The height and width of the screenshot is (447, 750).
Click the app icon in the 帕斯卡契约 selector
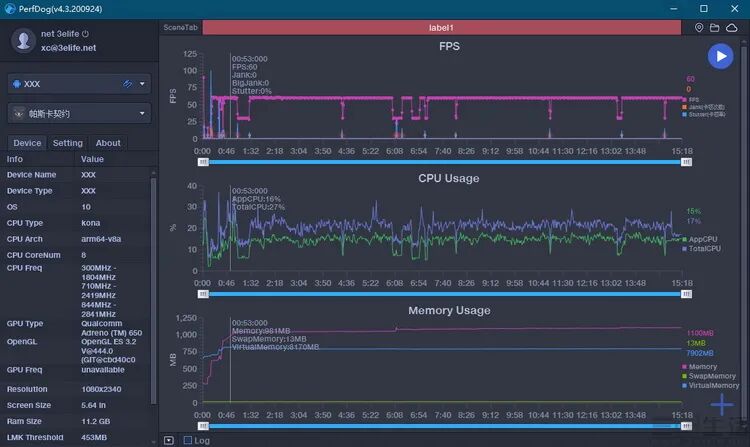coord(19,113)
